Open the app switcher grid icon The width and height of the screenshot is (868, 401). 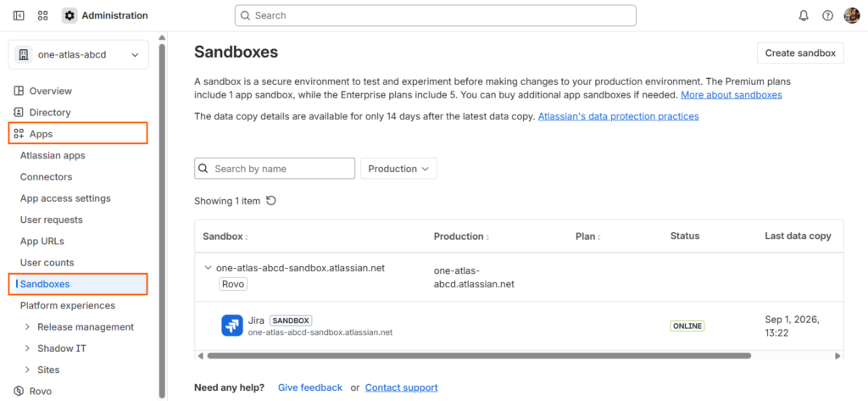tap(43, 15)
